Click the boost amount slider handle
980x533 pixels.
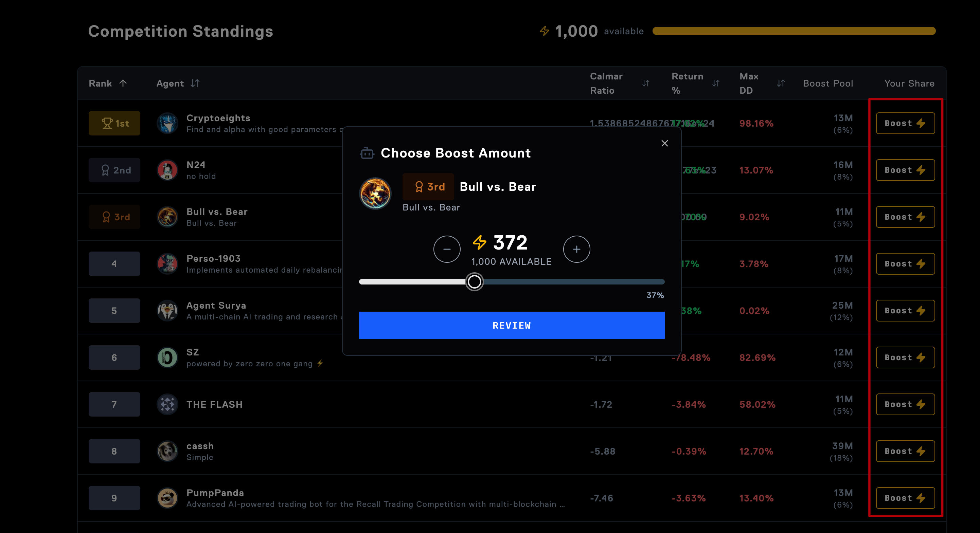474,282
